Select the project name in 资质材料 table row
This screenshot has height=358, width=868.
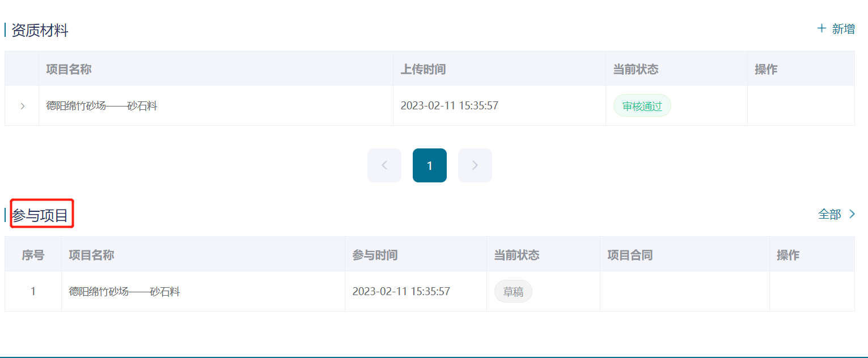click(x=101, y=106)
